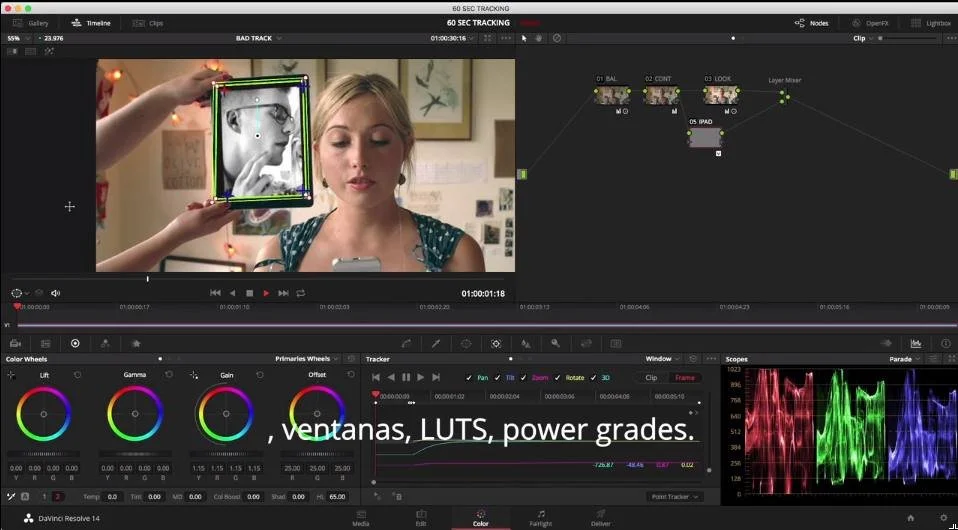Adjust the Gamma color wheel

[135, 414]
